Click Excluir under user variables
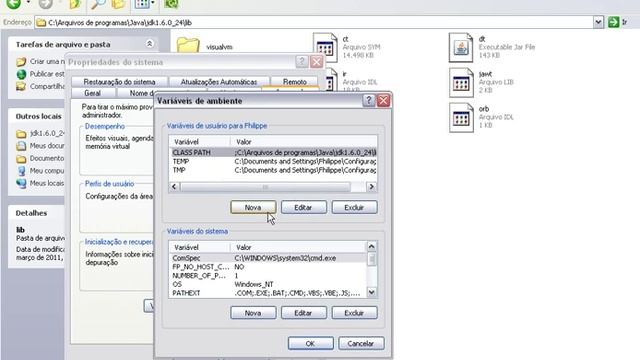 tap(354, 207)
